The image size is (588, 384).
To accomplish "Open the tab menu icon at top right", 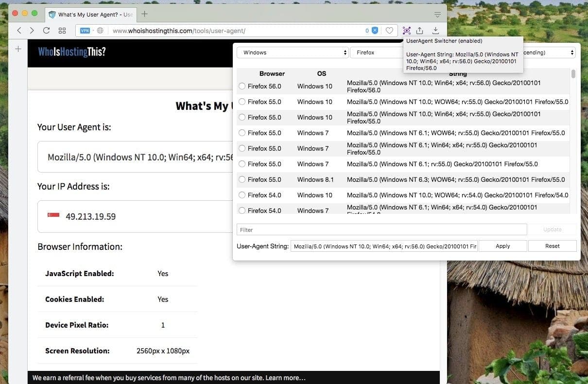I will click(437, 15).
